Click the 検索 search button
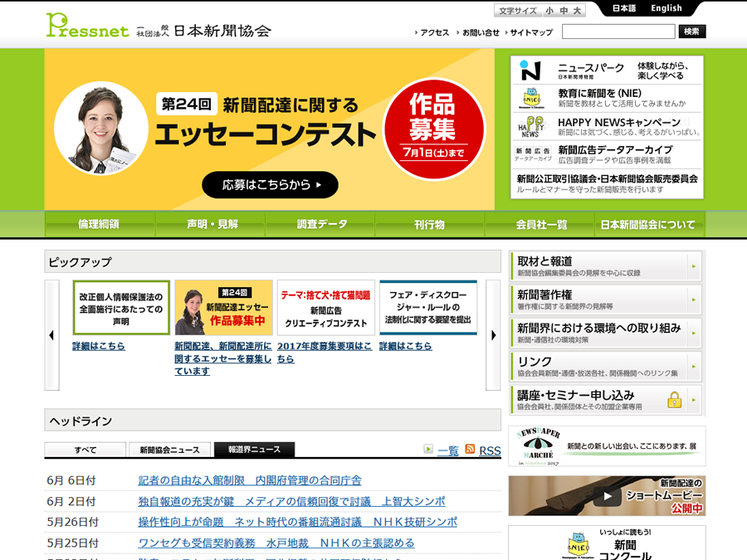Screen dimensions: 747x560 pyautogui.click(x=691, y=32)
